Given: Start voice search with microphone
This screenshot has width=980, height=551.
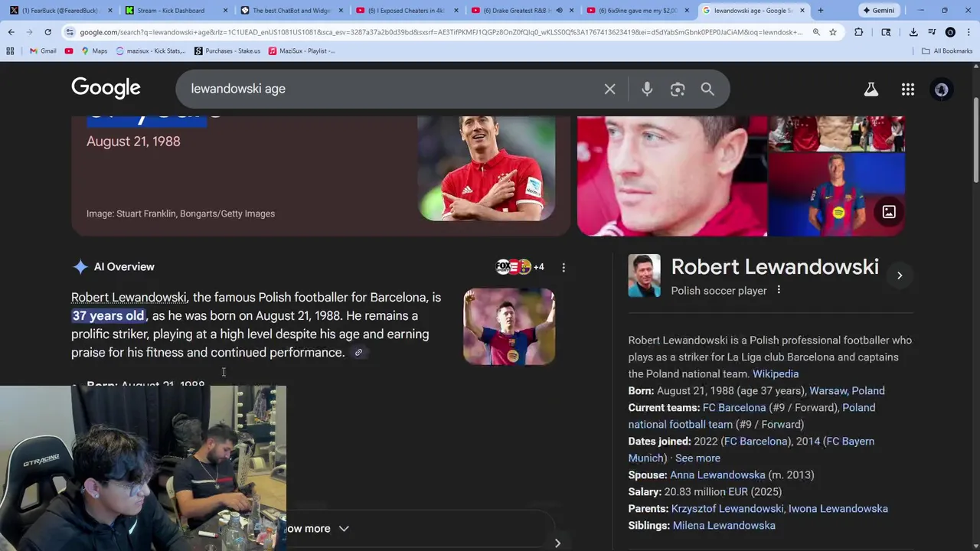Looking at the screenshot, I should [x=647, y=89].
